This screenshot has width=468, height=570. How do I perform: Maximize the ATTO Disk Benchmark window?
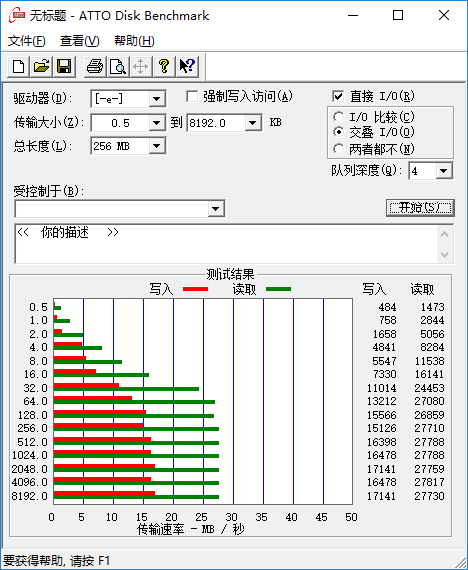coord(398,15)
